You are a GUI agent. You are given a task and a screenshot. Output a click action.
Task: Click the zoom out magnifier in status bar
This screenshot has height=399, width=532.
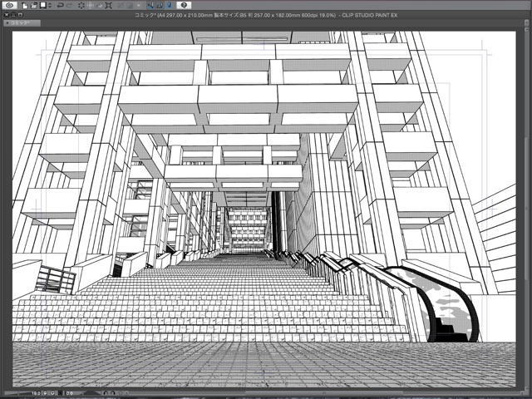click(x=45, y=393)
